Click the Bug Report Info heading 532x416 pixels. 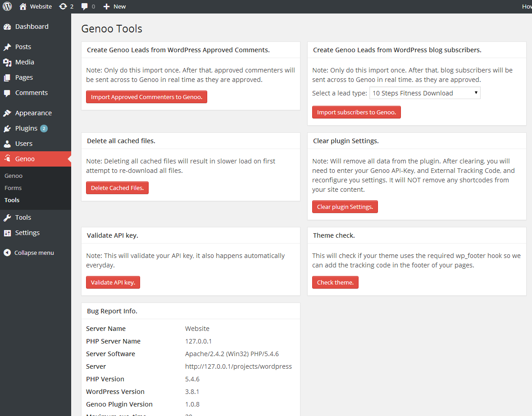click(112, 311)
